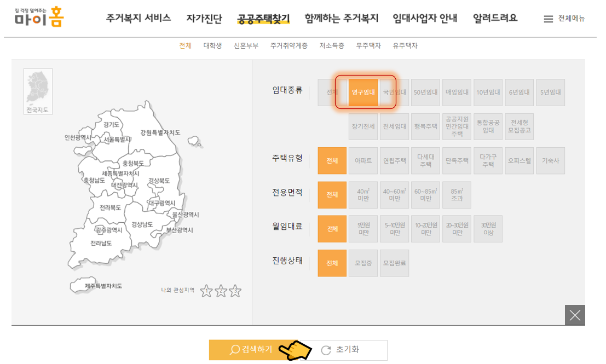606x364 pixels.
Task: Choose 행복주택 from the lease types
Action: pyautogui.click(x=425, y=126)
